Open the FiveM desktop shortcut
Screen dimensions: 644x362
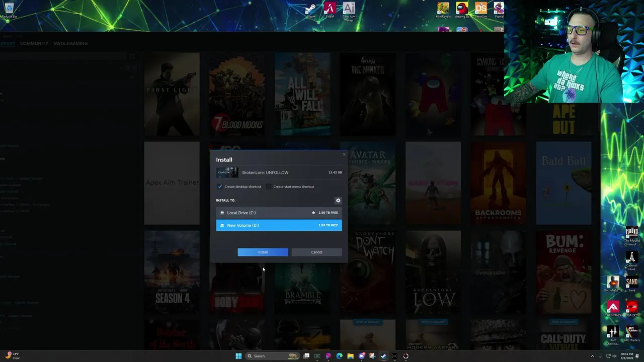pos(330,11)
